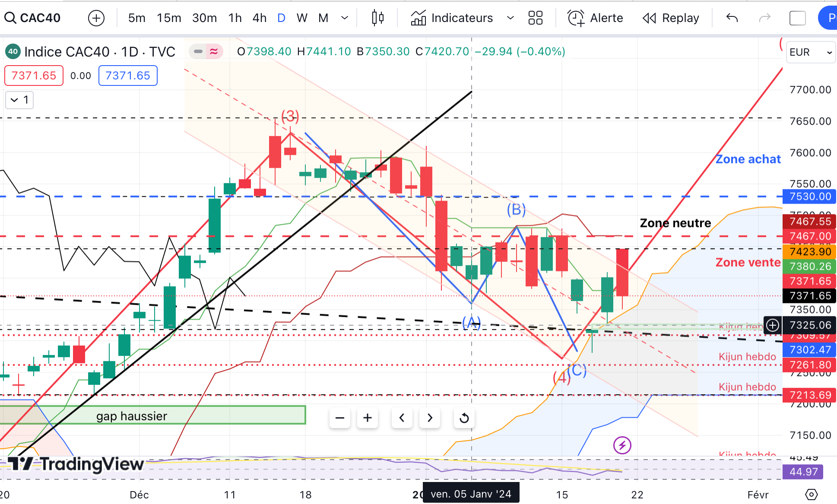Add symbol with plus circle icon
The height and width of the screenshot is (504, 837).
96,18
